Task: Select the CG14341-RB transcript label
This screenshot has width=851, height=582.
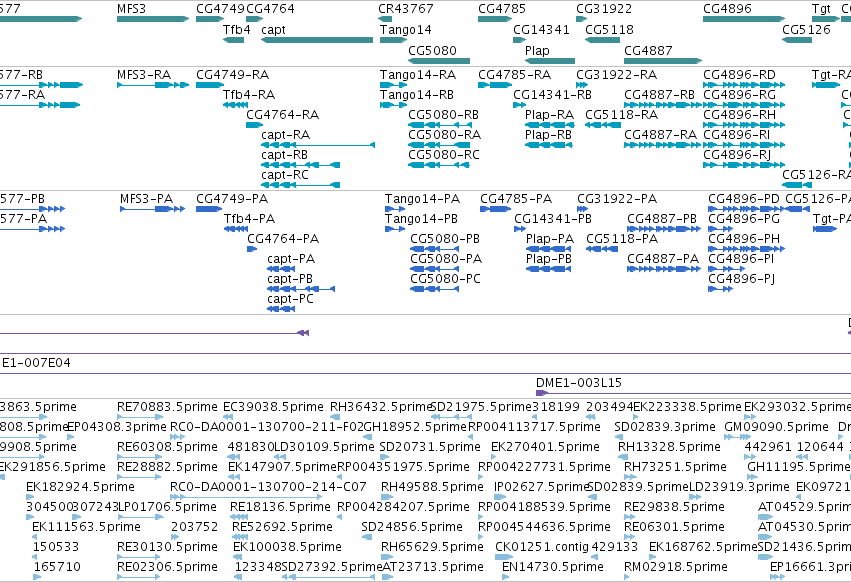Action: click(x=552, y=94)
